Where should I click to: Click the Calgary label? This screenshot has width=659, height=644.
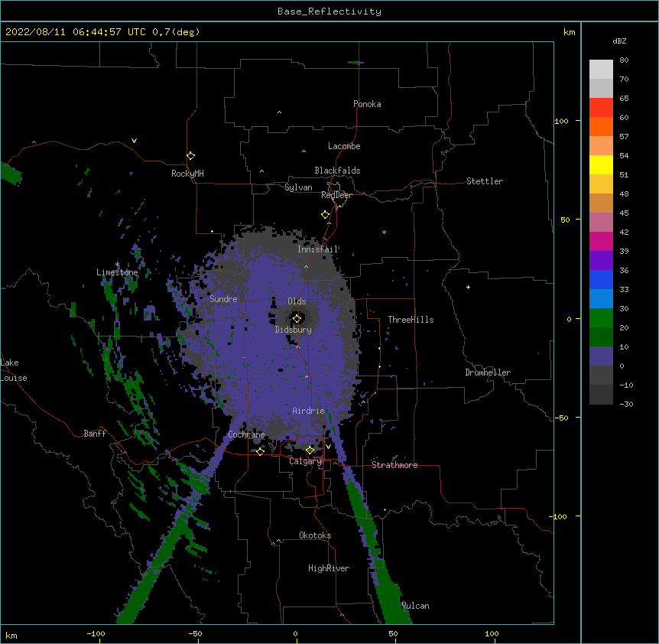pyautogui.click(x=305, y=461)
